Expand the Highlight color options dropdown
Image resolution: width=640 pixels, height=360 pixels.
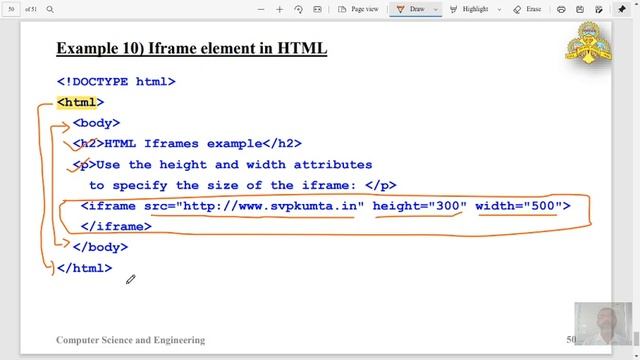tap(499, 9)
